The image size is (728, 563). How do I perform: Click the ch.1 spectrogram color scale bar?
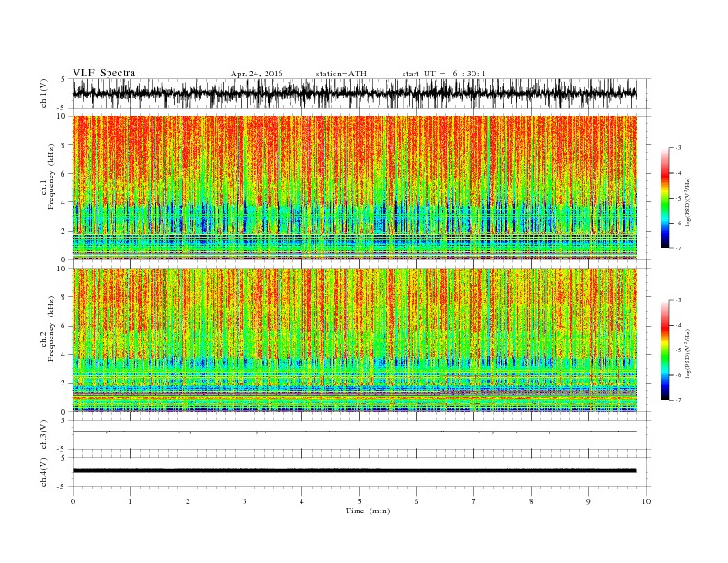pos(665,198)
